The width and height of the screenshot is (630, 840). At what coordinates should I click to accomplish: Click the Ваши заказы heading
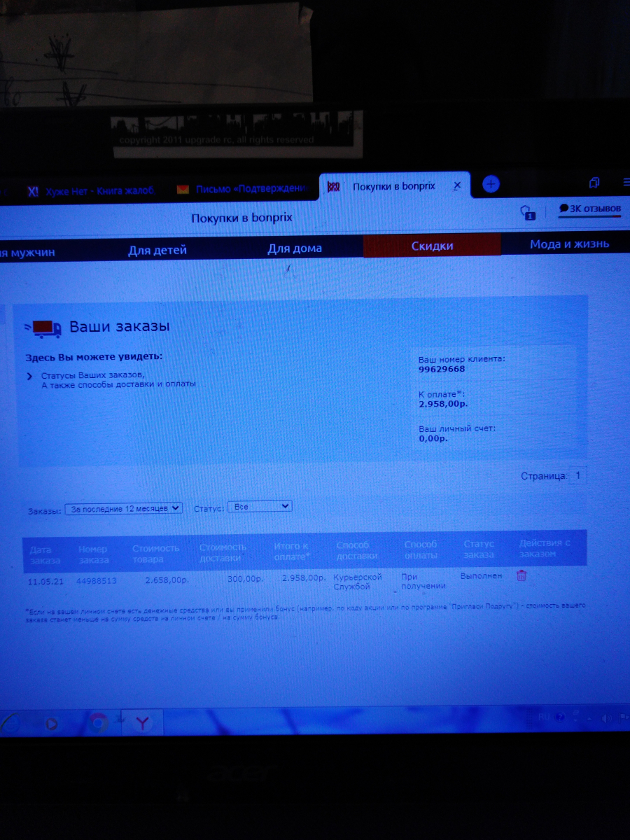pyautogui.click(x=120, y=327)
